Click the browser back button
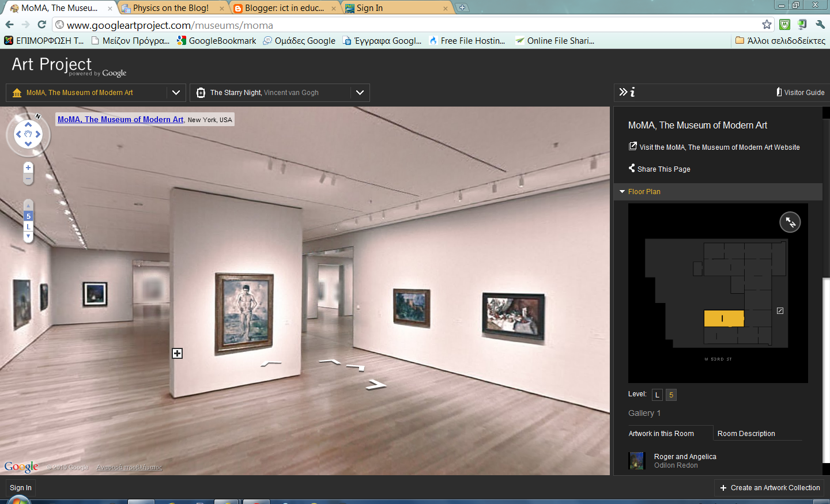Viewport: 830px width, 504px height. pos(9,24)
